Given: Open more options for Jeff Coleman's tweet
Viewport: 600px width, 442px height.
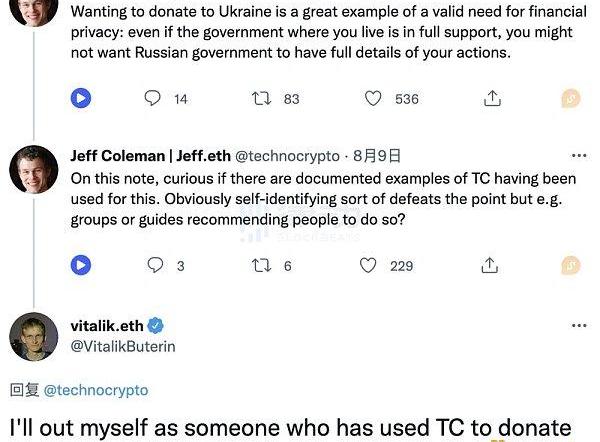Looking at the screenshot, I should (578, 156).
